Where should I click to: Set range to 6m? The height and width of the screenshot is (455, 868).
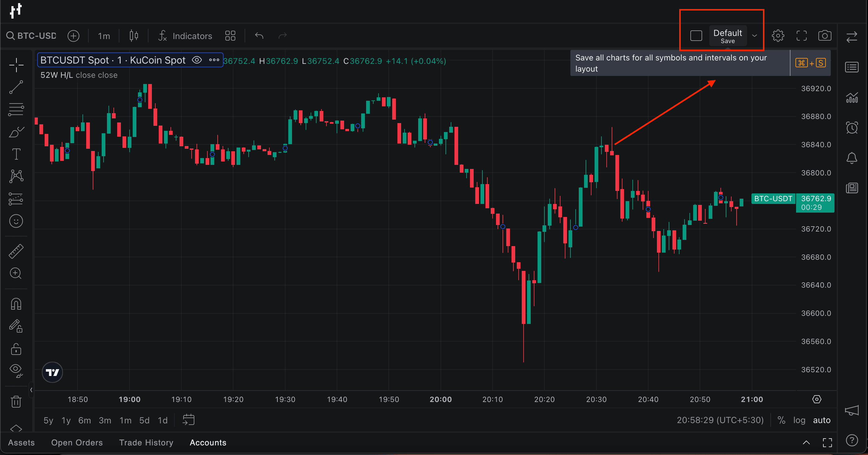tap(84, 421)
